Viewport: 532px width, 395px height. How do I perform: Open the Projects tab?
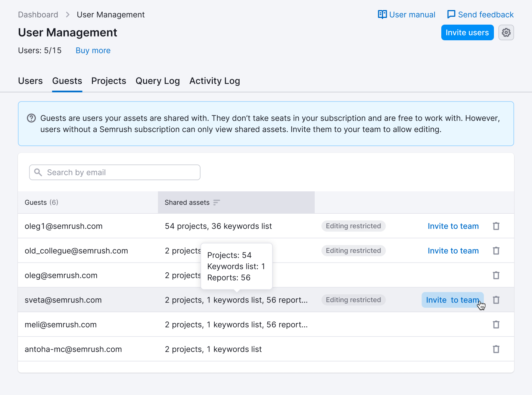[x=109, y=81]
